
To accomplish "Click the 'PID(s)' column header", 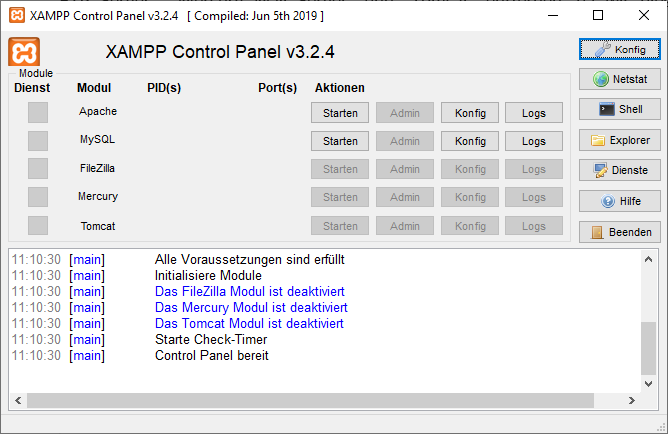I will (x=164, y=88).
